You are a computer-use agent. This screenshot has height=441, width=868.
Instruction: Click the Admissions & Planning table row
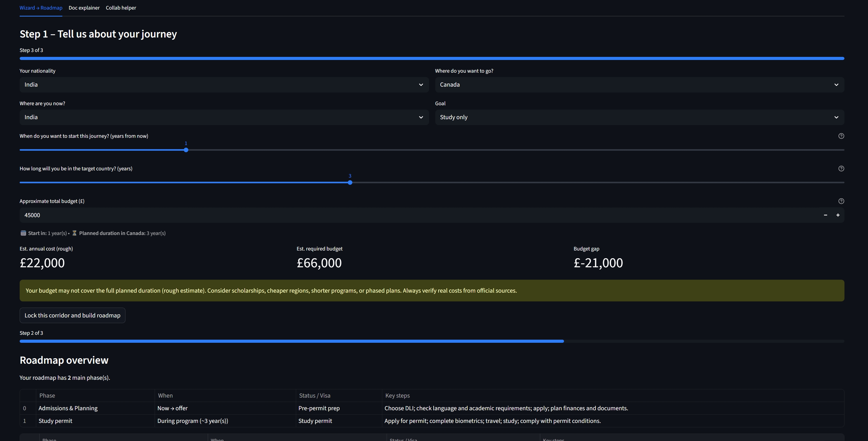coord(68,408)
